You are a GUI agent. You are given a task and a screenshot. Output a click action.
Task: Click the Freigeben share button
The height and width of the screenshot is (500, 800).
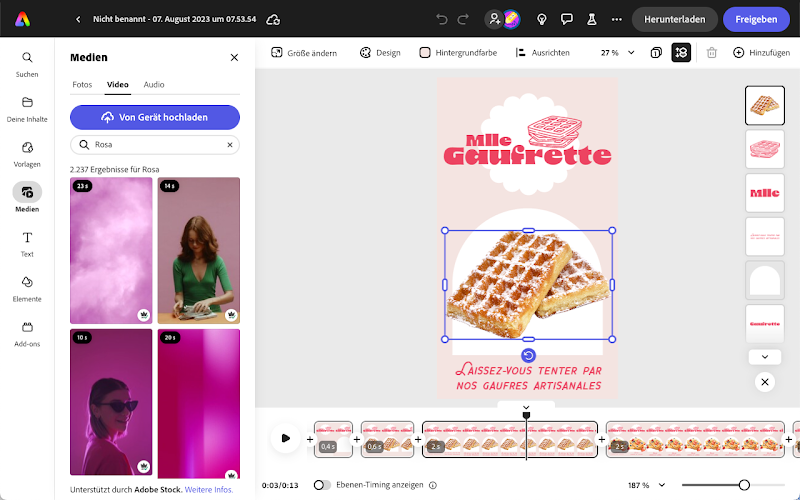click(756, 19)
